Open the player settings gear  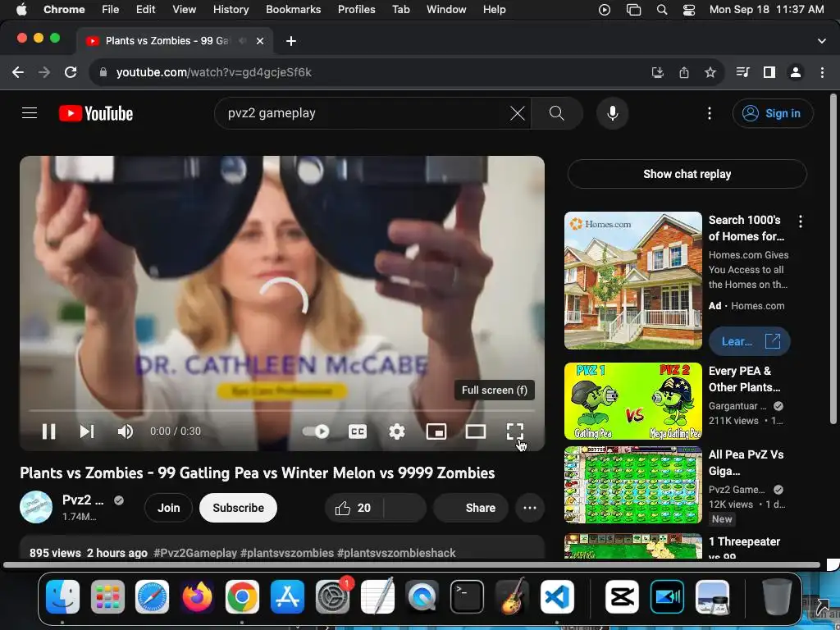coord(397,431)
